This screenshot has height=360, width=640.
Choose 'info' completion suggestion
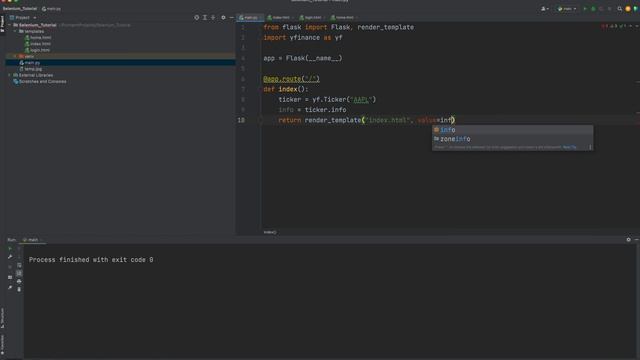512,130
